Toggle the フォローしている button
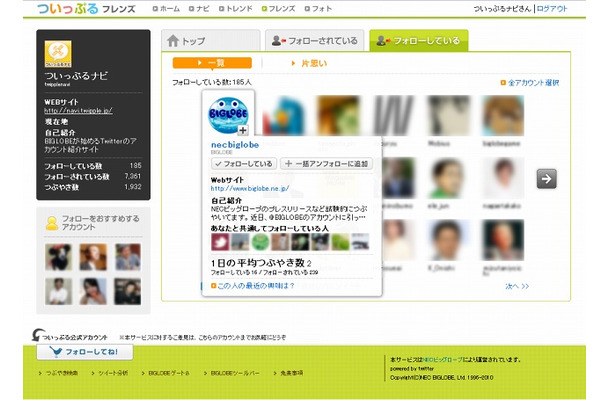The width and height of the screenshot is (610, 400). (244, 164)
